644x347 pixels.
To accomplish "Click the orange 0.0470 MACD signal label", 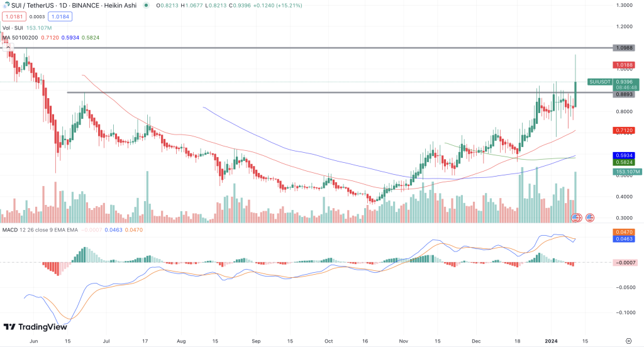I will pyautogui.click(x=626, y=231).
